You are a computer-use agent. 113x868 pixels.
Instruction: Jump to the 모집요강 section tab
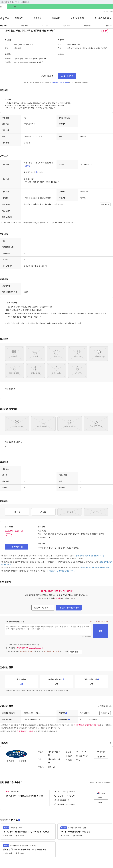pos(3,26)
